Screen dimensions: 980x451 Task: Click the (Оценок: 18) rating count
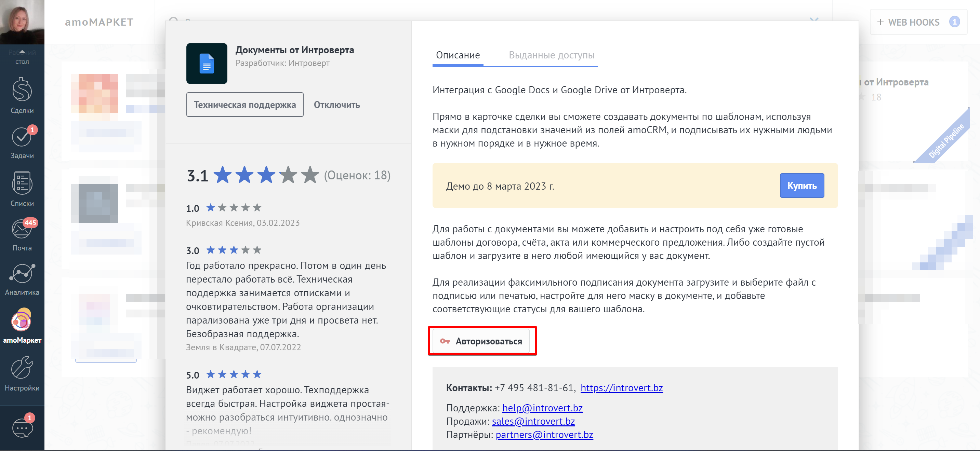click(357, 175)
